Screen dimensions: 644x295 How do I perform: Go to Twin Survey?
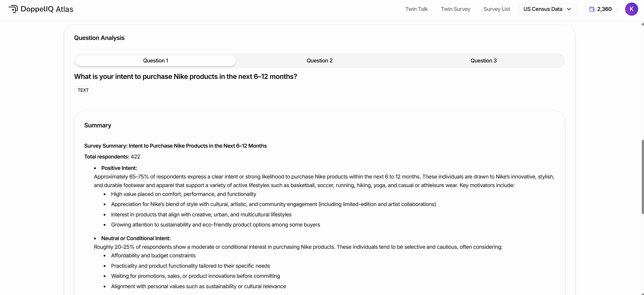(x=455, y=9)
